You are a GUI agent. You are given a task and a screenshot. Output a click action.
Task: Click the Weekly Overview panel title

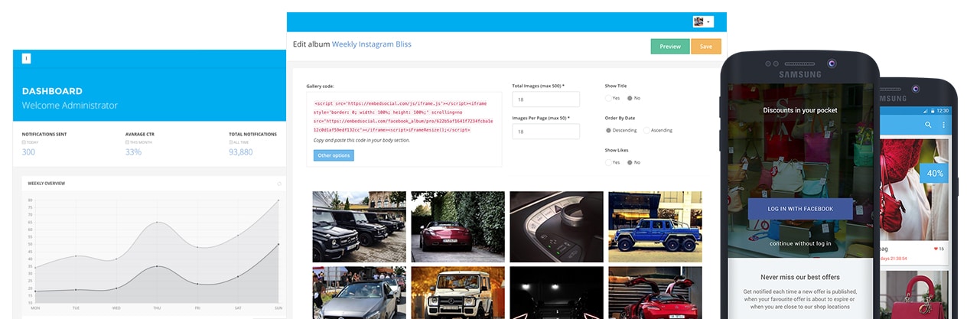coord(47,184)
